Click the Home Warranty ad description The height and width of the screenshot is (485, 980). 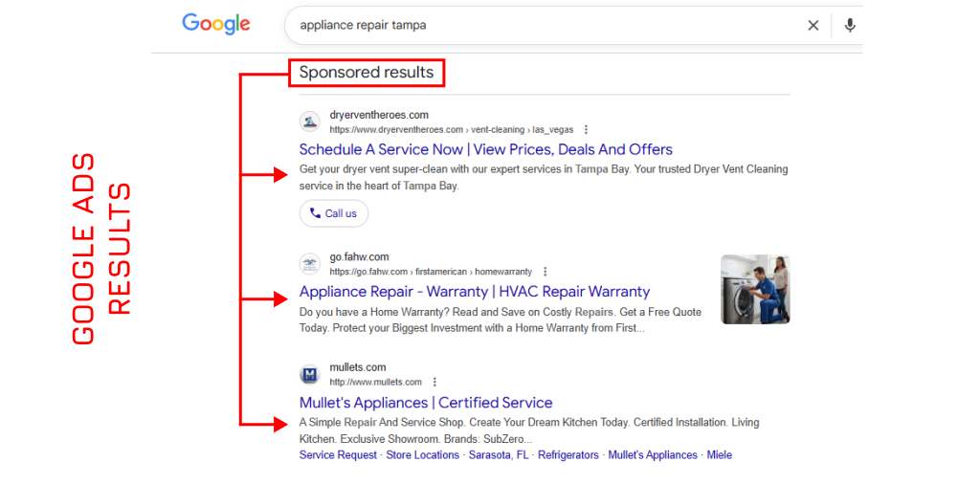[x=501, y=320]
